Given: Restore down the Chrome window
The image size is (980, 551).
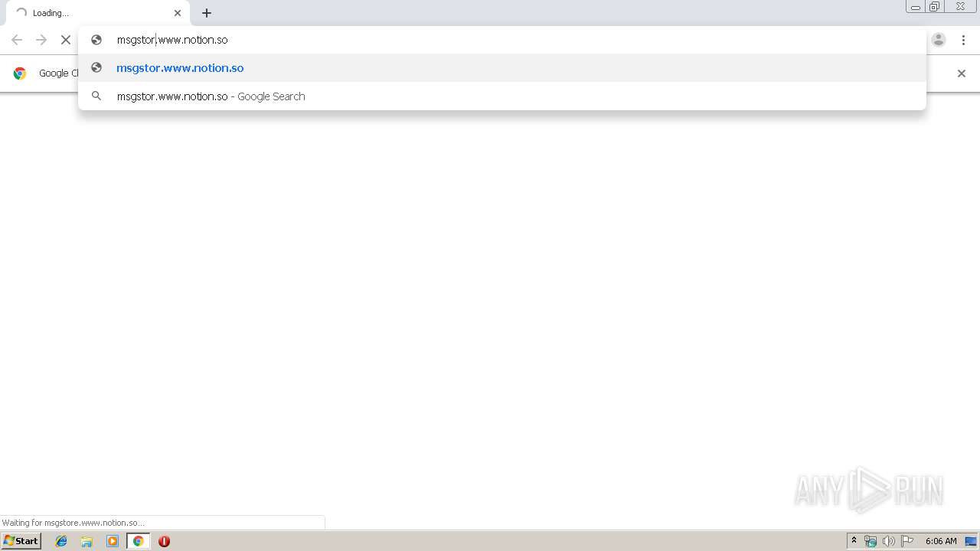Looking at the screenshot, I should tap(934, 7).
